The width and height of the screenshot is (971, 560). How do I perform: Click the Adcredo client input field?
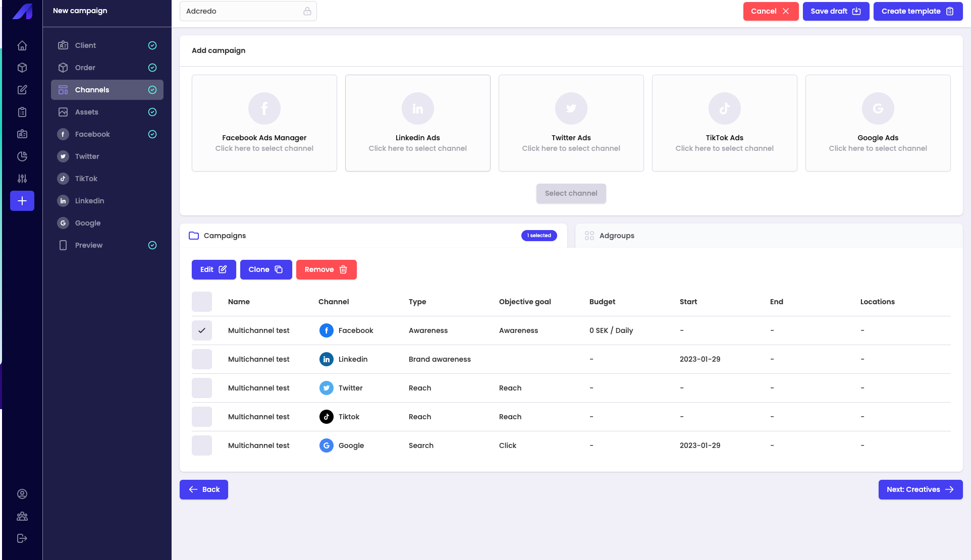coord(242,11)
